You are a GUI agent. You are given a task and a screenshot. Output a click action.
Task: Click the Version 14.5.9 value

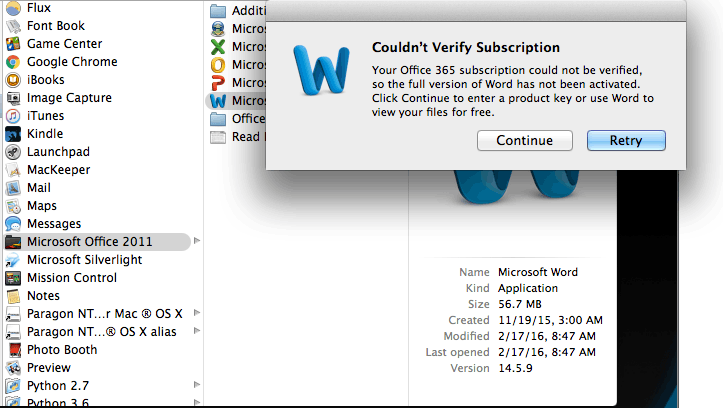[515, 368]
